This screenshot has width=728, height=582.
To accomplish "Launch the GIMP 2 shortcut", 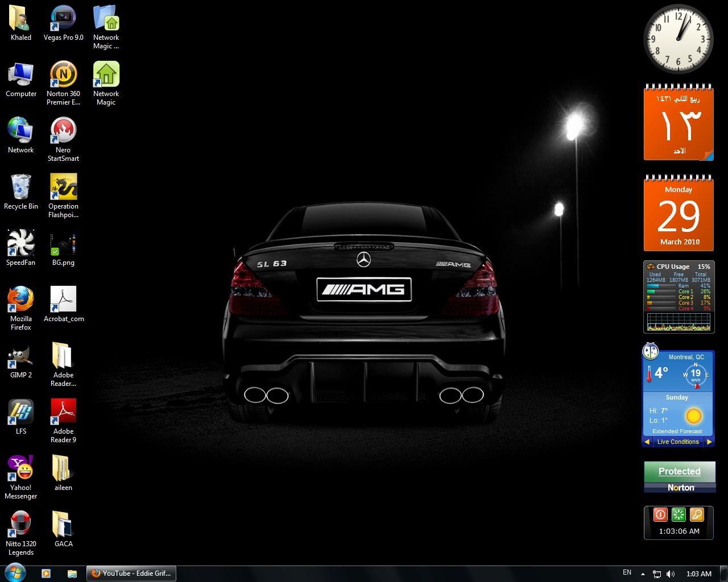I will coord(21,361).
